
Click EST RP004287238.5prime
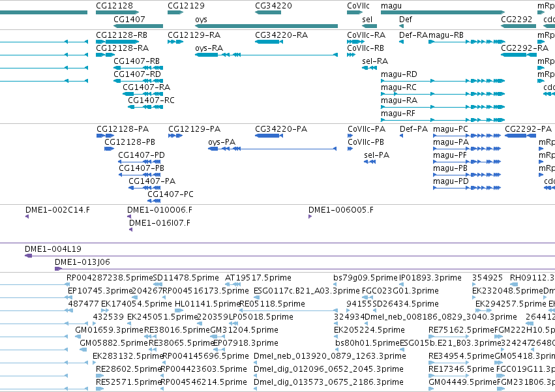(110, 278)
